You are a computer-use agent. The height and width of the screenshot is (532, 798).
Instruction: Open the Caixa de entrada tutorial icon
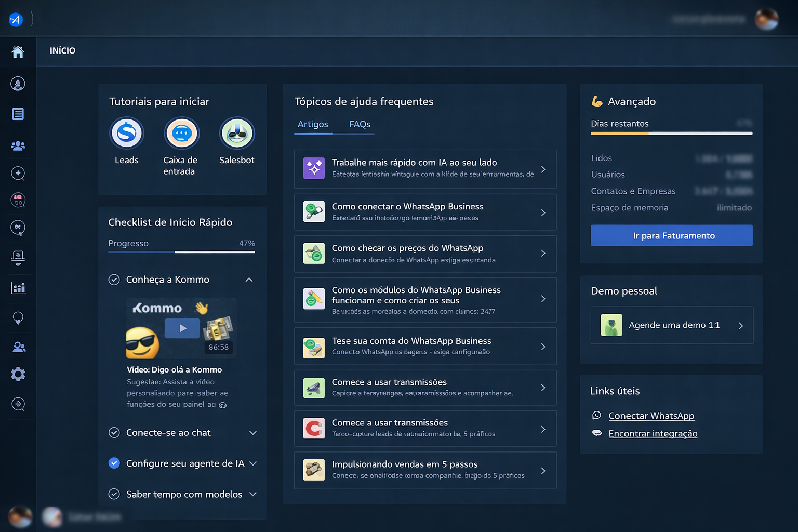tap(182, 133)
